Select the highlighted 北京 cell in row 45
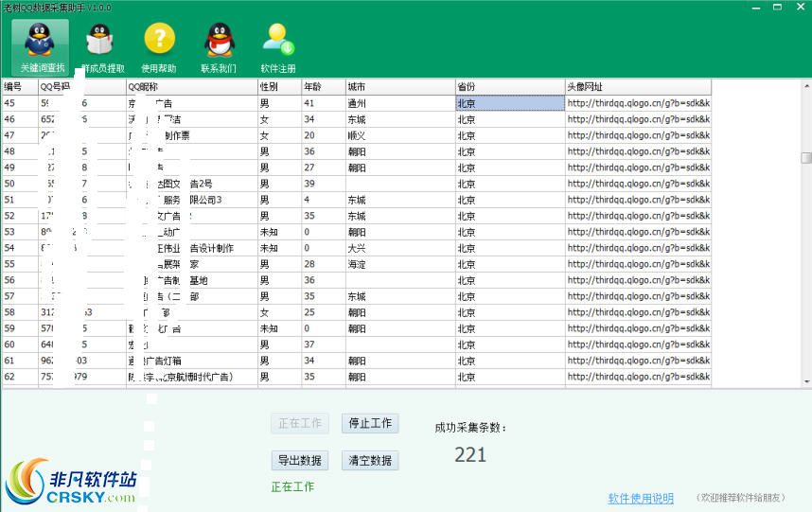Image resolution: width=812 pixels, height=512 pixels. click(510, 103)
